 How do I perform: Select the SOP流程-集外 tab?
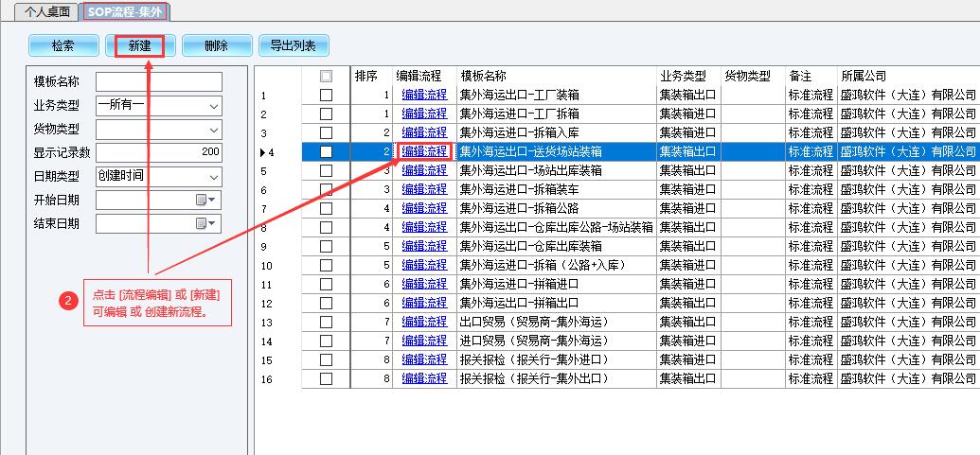tap(123, 11)
